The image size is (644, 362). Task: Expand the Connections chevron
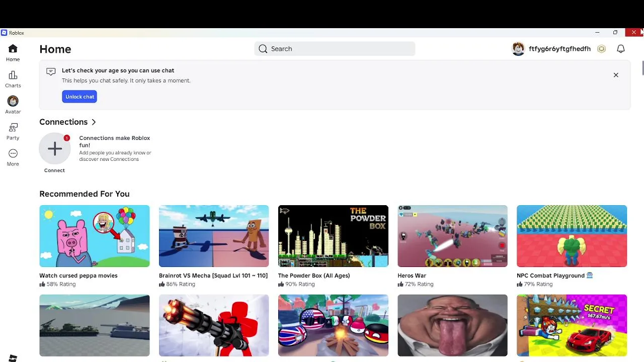tap(94, 122)
